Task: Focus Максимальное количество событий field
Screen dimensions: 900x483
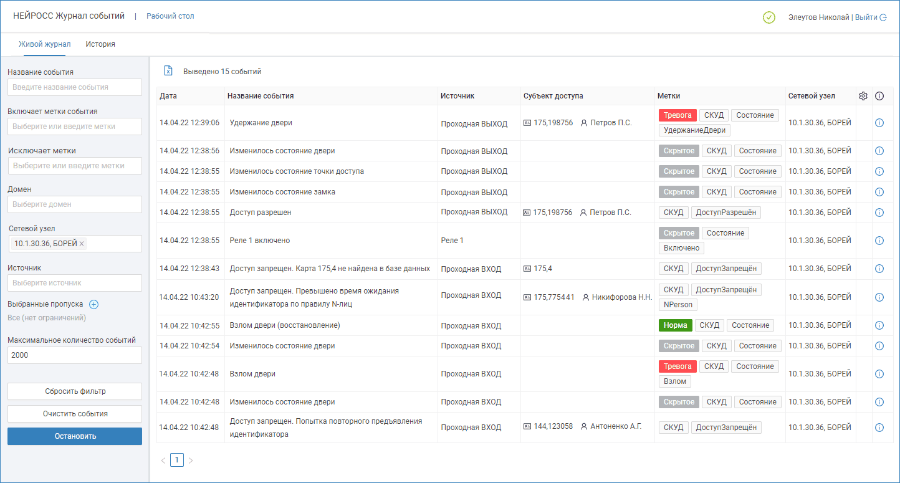Action: pos(75,355)
